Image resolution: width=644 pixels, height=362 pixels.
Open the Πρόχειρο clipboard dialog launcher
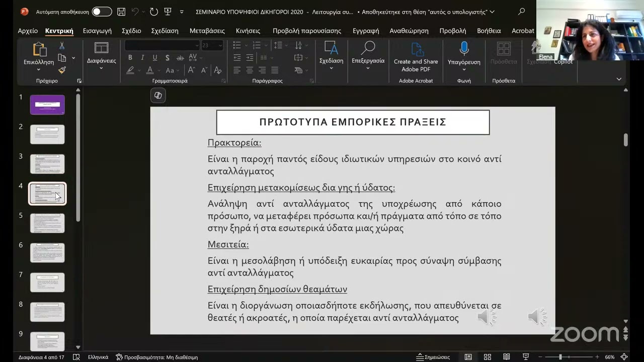pos(79,81)
